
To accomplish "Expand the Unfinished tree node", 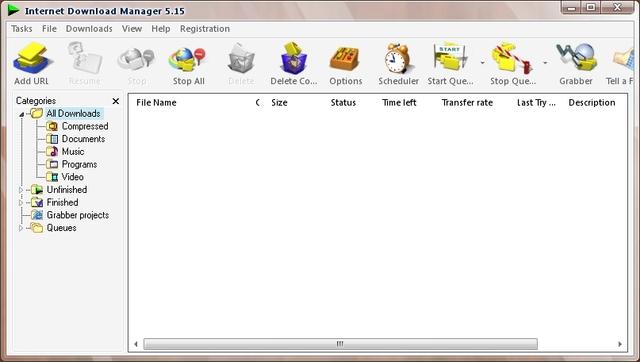I will pyautogui.click(x=21, y=190).
